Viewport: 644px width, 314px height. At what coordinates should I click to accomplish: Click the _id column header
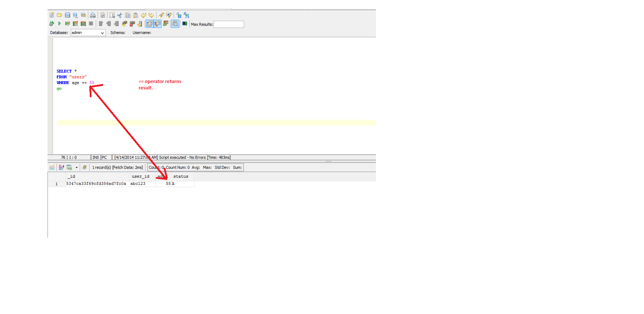point(98,176)
